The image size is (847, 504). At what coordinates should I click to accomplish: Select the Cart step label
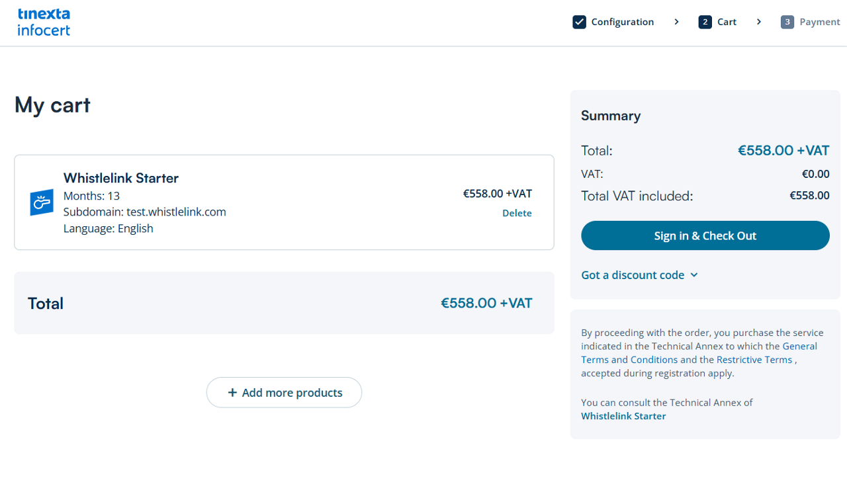tap(727, 22)
